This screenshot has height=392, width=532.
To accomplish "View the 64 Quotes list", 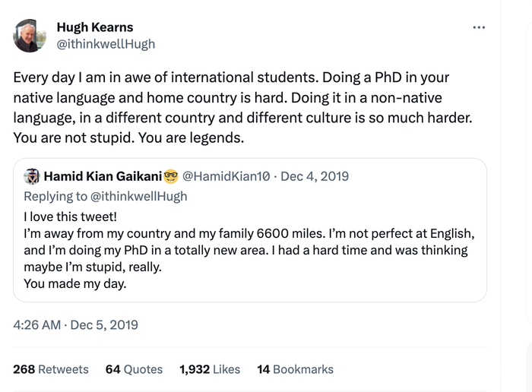I will tap(134, 369).
